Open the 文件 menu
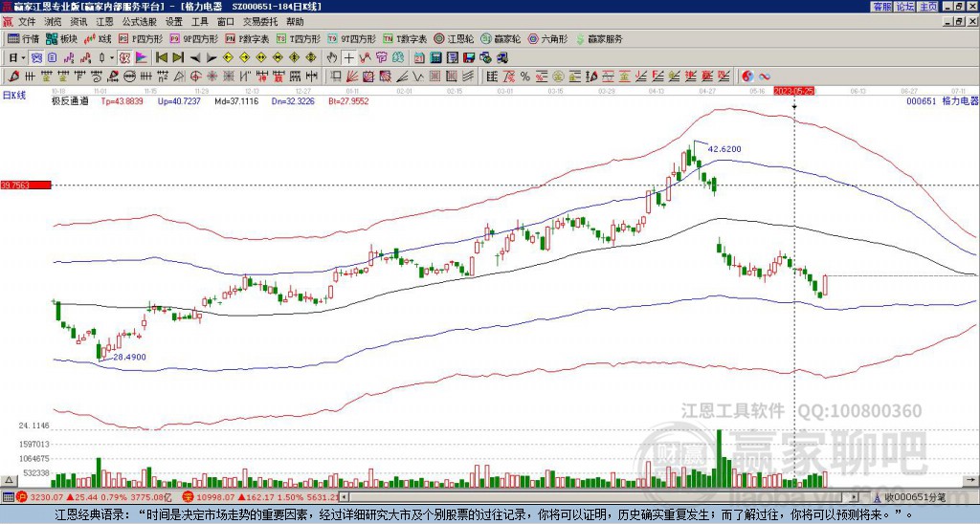 pos(26,22)
